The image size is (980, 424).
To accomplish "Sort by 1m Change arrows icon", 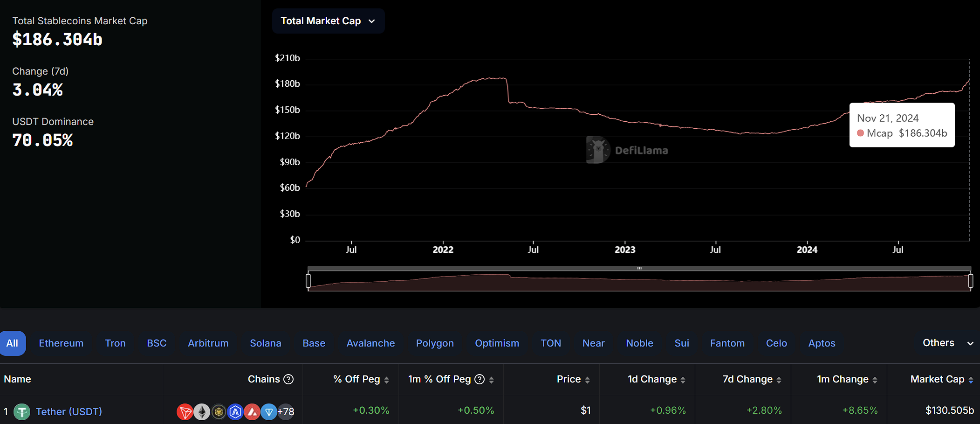I will pos(875,380).
